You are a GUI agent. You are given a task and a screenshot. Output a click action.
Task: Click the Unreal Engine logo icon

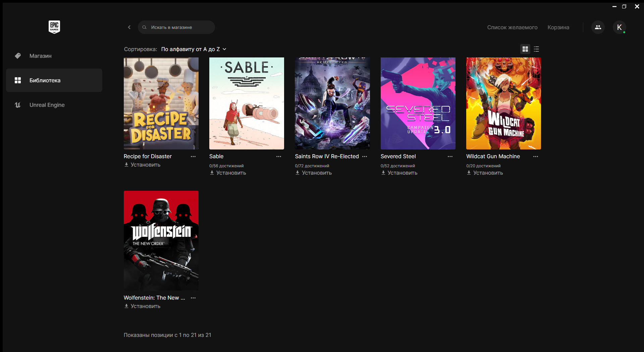18,105
